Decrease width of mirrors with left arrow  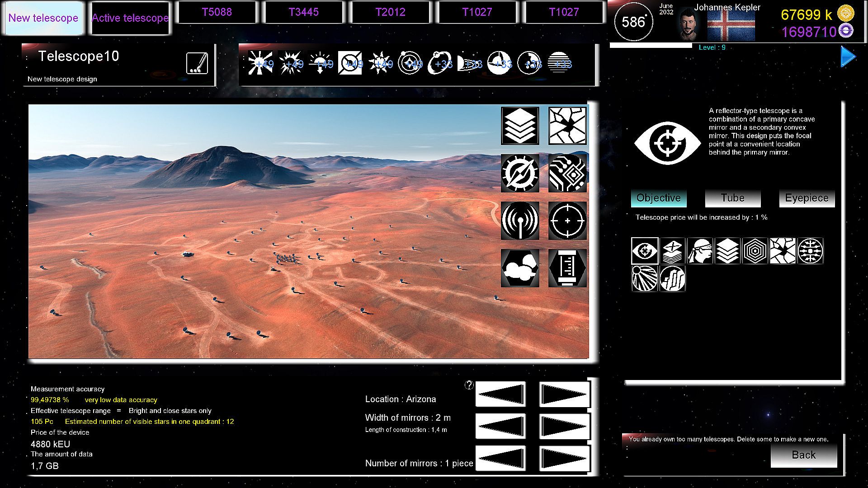(500, 426)
